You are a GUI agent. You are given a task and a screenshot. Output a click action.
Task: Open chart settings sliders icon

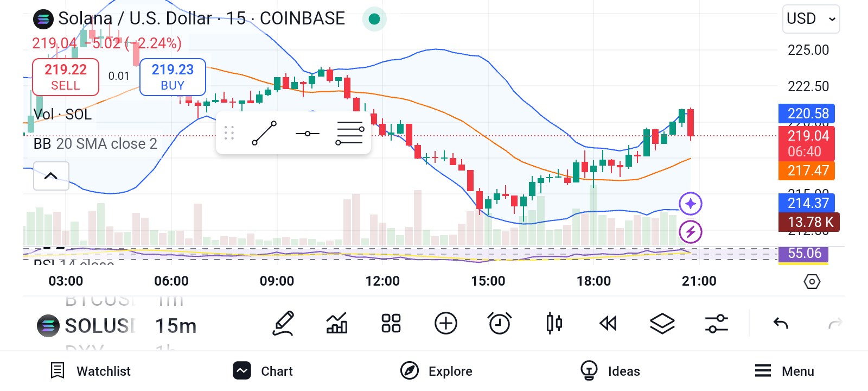point(717,324)
